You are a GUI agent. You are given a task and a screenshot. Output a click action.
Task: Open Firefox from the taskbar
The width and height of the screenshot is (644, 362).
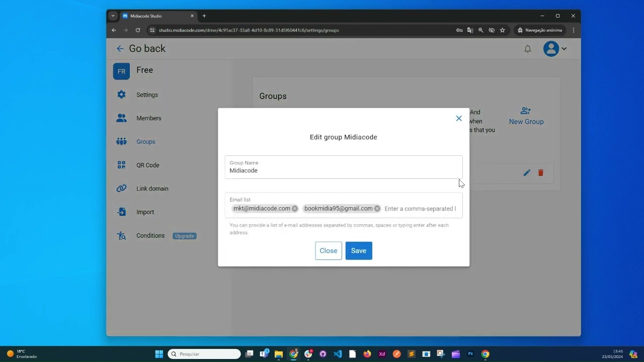pyautogui.click(x=367, y=354)
